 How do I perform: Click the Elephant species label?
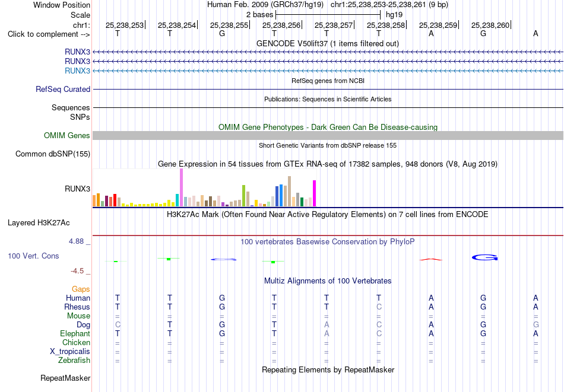pyautogui.click(x=75, y=333)
